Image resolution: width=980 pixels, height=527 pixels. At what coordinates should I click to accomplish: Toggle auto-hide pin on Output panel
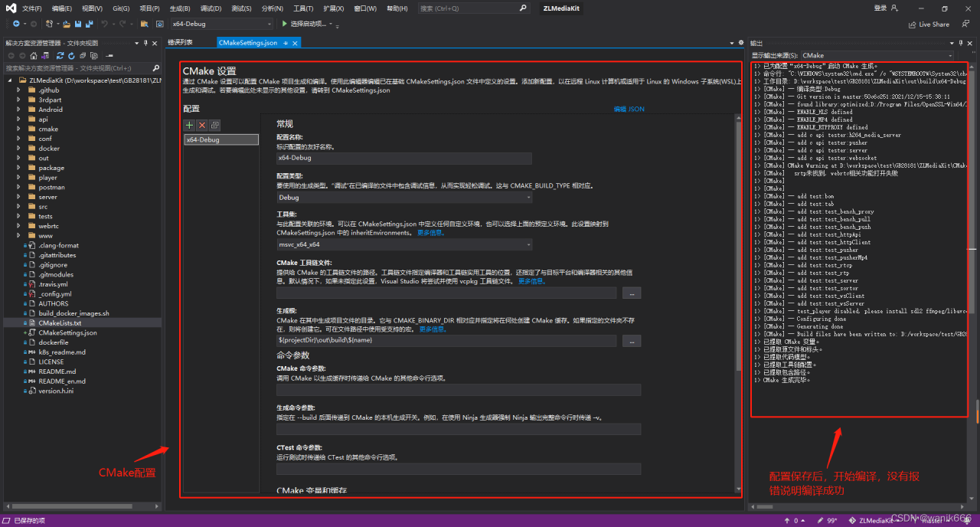click(960, 43)
